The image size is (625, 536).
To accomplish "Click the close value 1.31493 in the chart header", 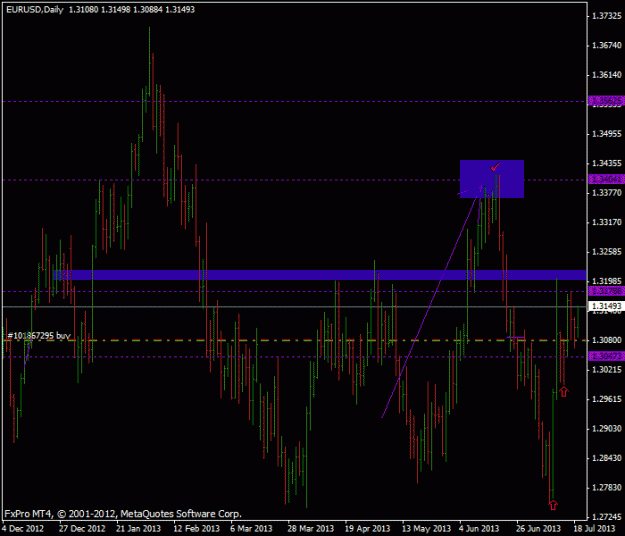I will tap(180, 9).
